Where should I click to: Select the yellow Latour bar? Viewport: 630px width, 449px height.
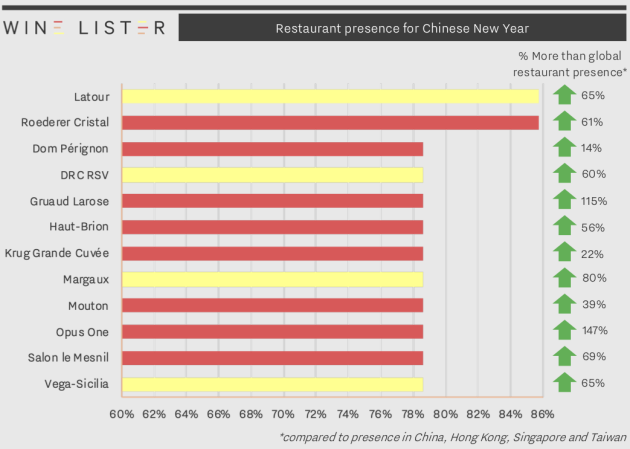click(330, 96)
